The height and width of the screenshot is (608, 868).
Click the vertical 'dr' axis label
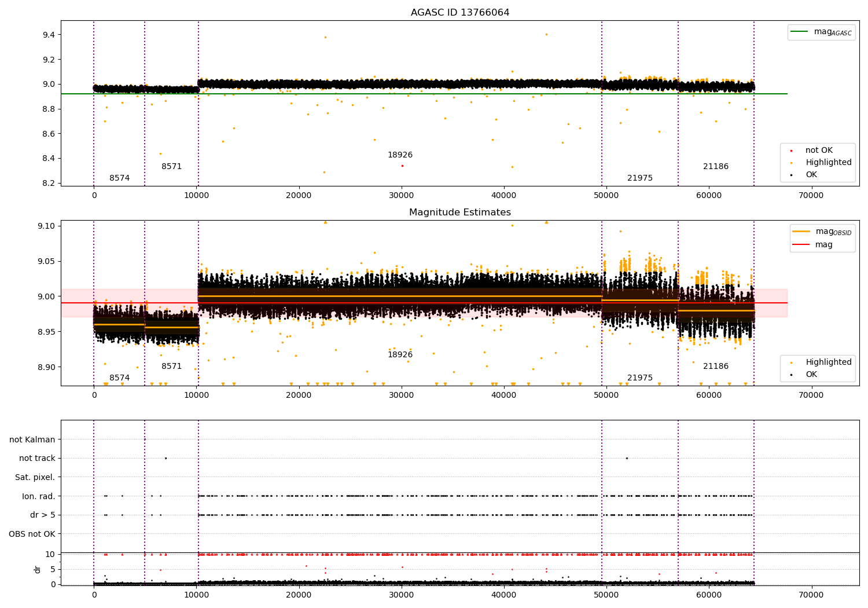click(38, 569)
